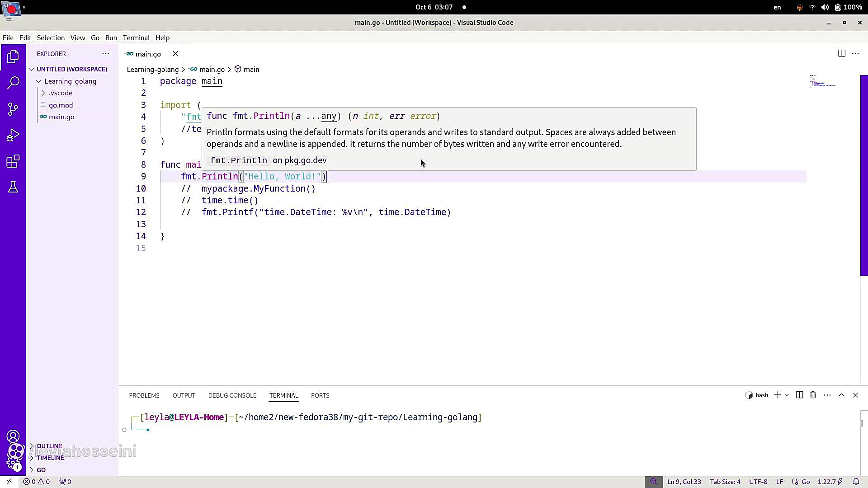
Task: Close the terminal panel
Action: (x=855, y=395)
